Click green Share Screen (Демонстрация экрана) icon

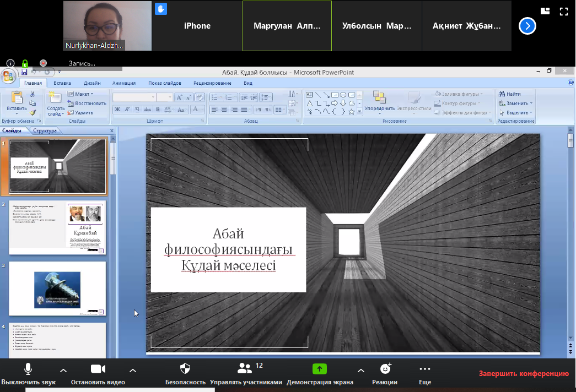pos(319,369)
